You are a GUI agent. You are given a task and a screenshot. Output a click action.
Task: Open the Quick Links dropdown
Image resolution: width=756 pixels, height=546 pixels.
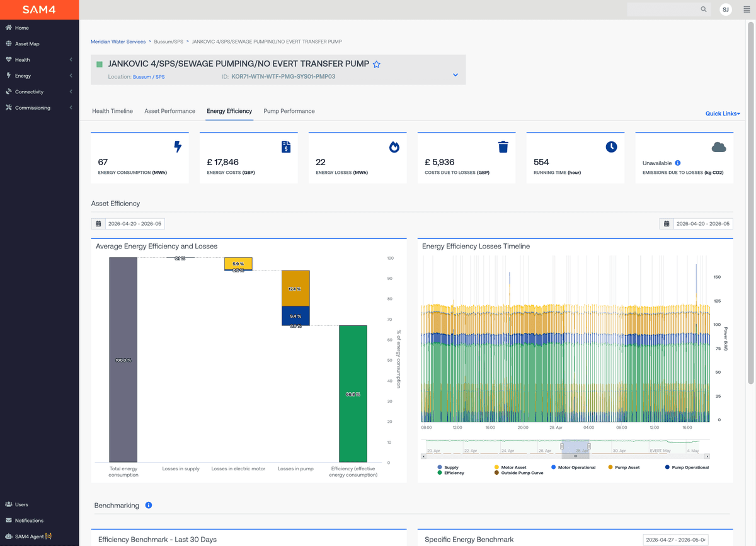tap(723, 113)
